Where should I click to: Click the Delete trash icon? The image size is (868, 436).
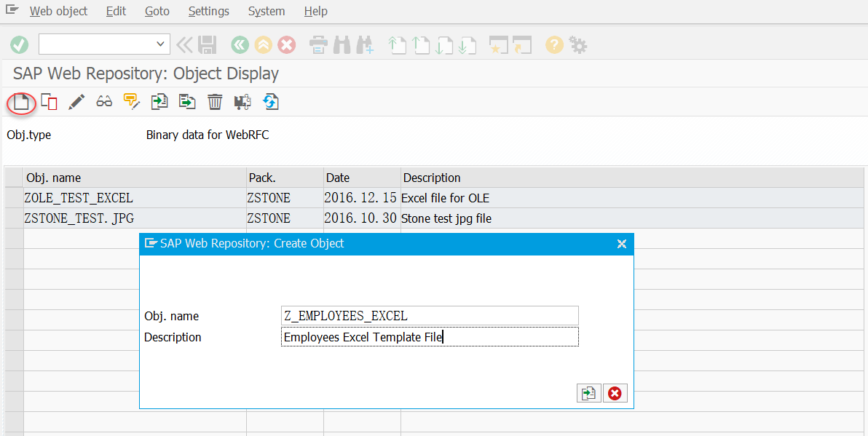pos(214,102)
